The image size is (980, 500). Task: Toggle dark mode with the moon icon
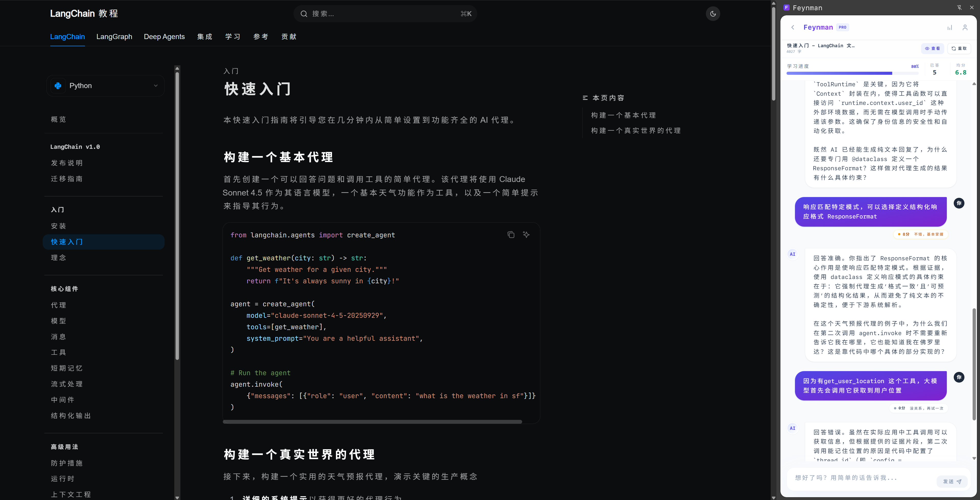click(x=713, y=14)
